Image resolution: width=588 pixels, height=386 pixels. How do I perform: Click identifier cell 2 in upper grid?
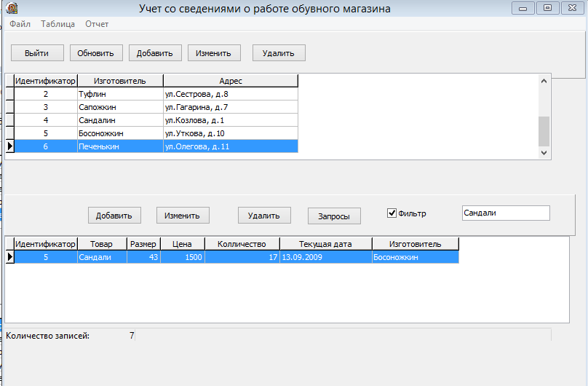click(45, 94)
